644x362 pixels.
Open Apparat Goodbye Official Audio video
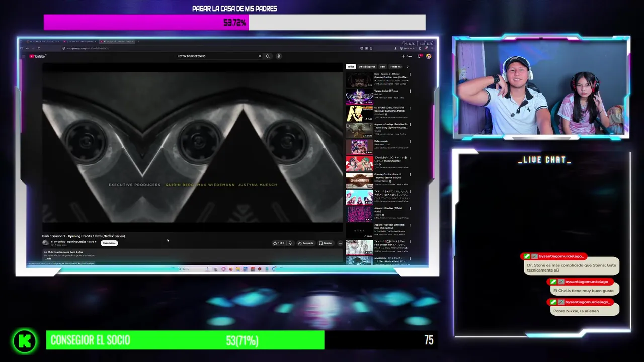point(359,214)
